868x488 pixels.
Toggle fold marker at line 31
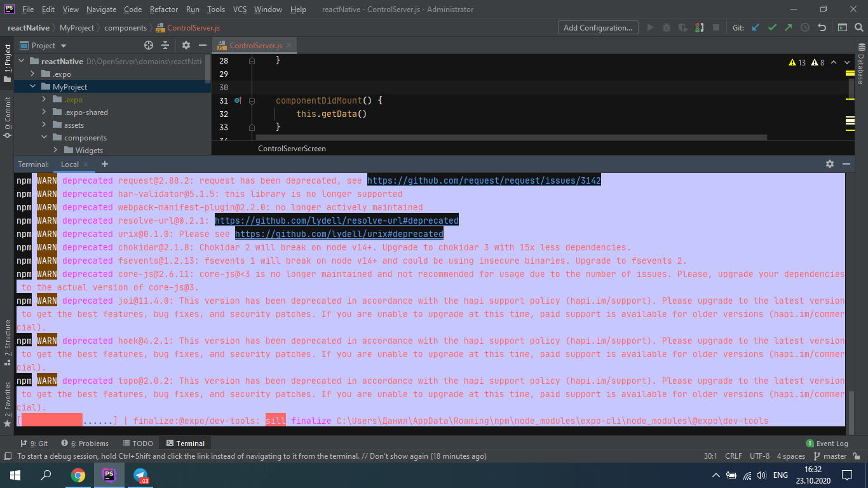[x=252, y=100]
